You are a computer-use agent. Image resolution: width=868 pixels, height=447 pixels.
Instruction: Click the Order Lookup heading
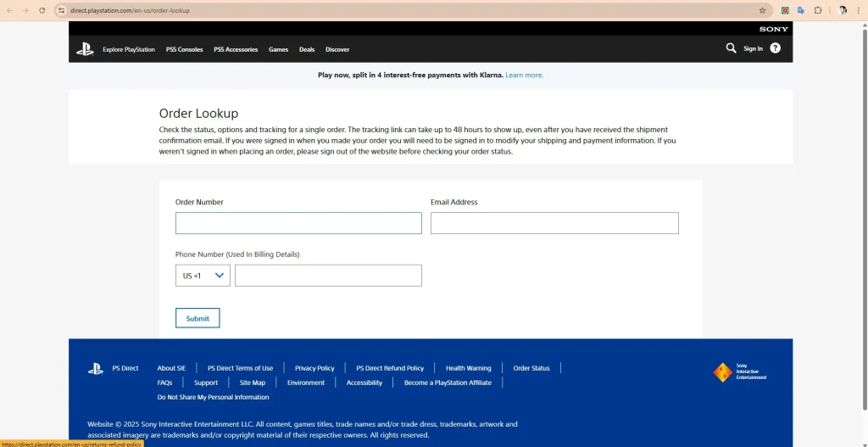pyautogui.click(x=198, y=114)
